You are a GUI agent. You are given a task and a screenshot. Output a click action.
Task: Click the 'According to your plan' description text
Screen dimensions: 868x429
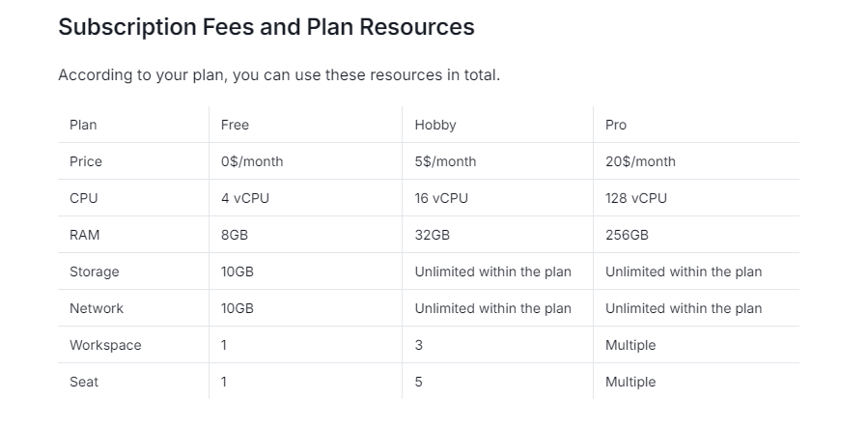coord(279,74)
